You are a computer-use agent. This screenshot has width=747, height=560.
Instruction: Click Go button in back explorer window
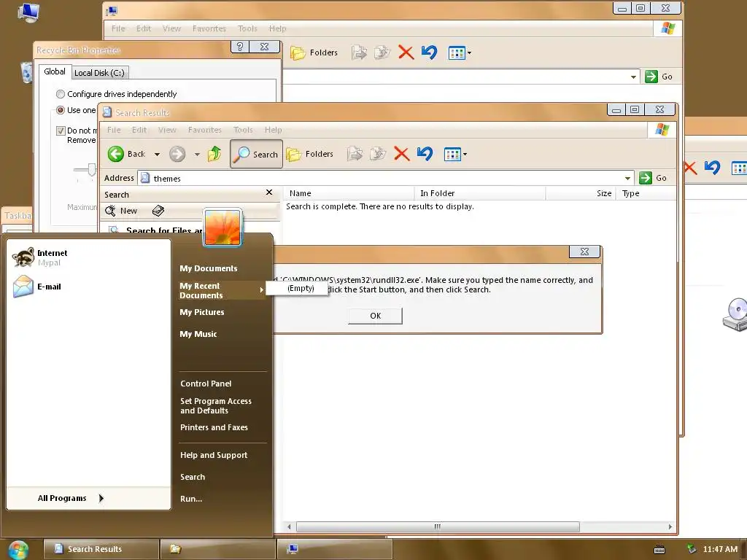(659, 76)
